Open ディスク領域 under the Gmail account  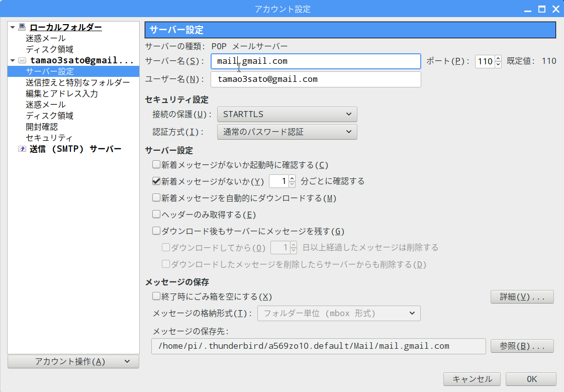coord(50,116)
